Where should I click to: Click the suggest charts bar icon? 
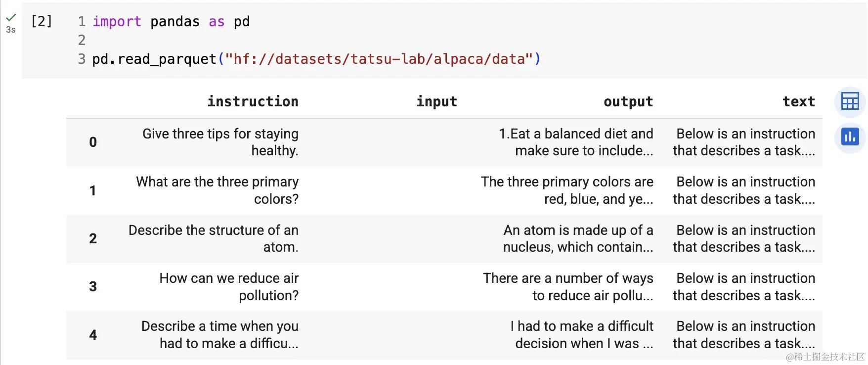[x=850, y=137]
